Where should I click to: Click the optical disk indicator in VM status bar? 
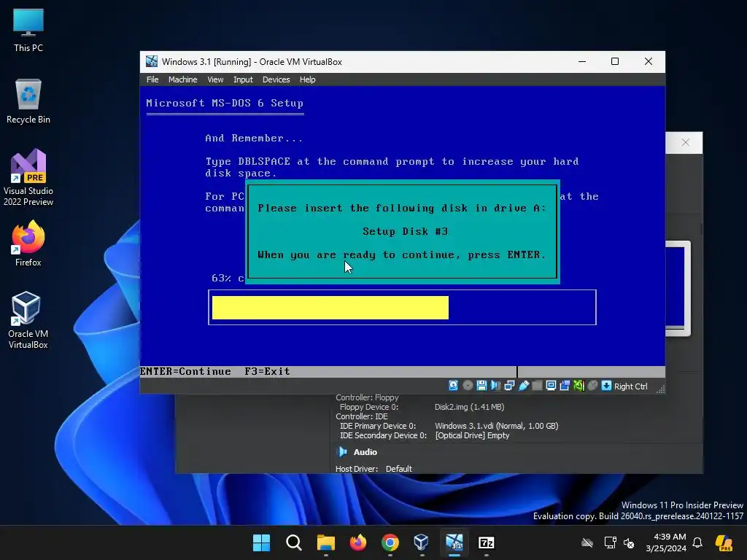(x=468, y=386)
